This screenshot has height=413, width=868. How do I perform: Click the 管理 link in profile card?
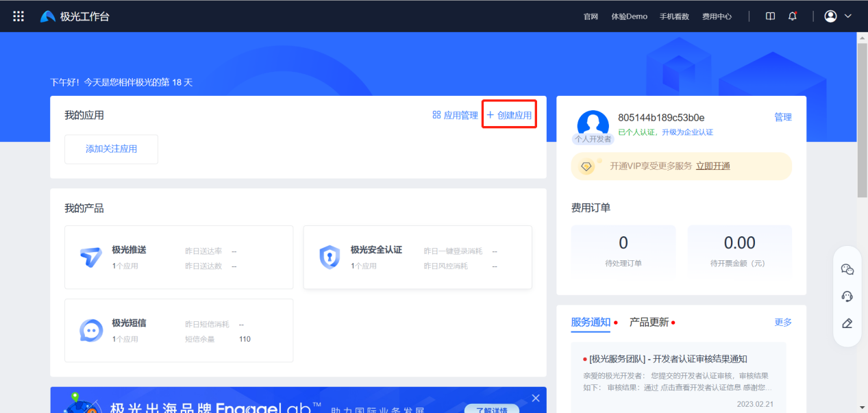click(x=783, y=117)
